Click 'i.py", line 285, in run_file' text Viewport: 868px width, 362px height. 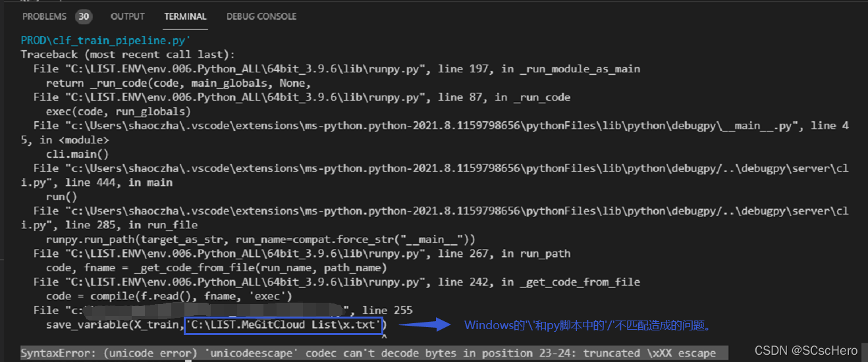109,225
